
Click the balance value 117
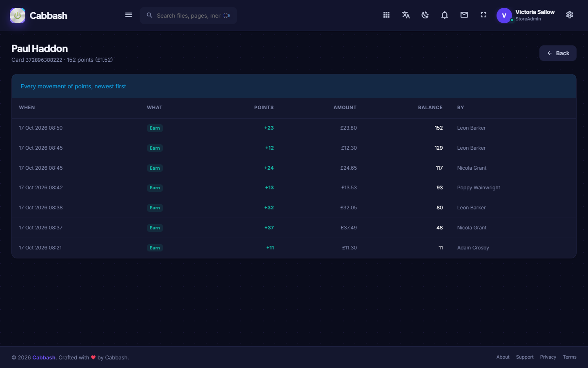pyautogui.click(x=439, y=168)
